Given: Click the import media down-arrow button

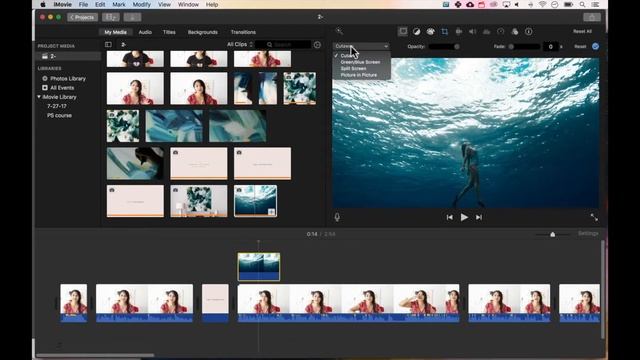Looking at the screenshot, I should tap(132, 17).
